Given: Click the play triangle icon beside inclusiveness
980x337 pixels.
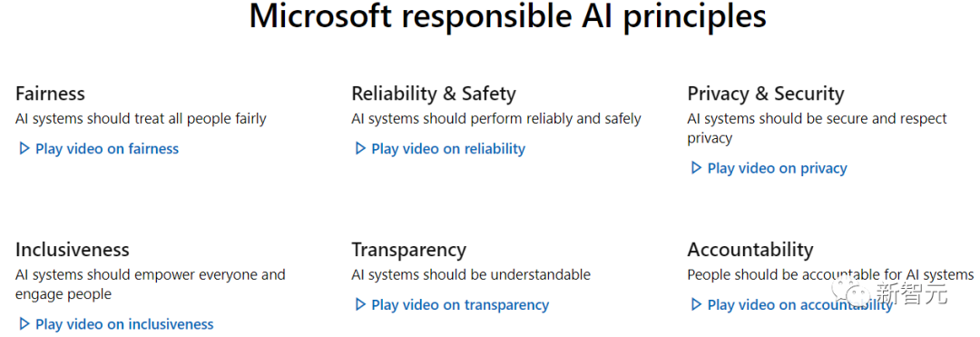Looking at the screenshot, I should tap(24, 324).
